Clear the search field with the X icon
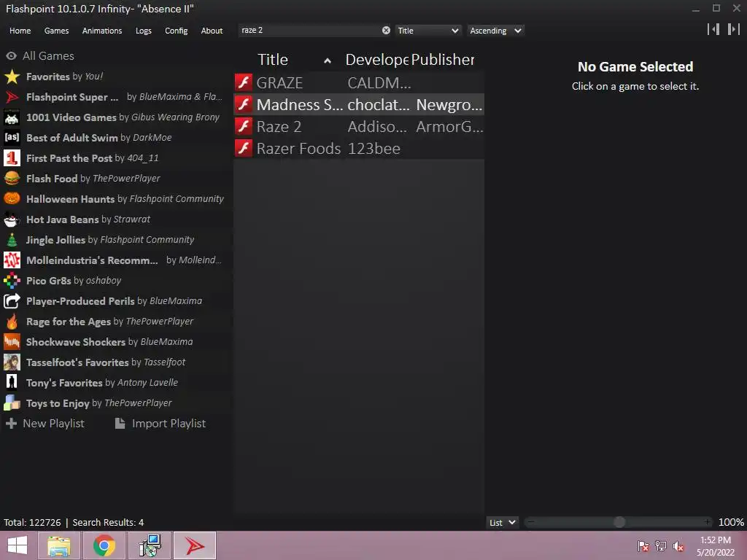The image size is (747, 560). coord(386,31)
